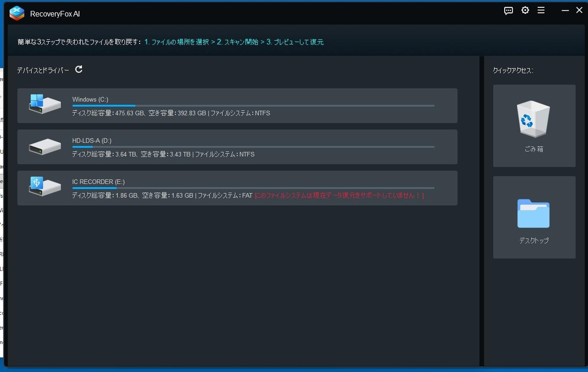The width and height of the screenshot is (588, 372).
Task: Click the 3.64 TB capacity details text
Action: [x=163, y=154]
